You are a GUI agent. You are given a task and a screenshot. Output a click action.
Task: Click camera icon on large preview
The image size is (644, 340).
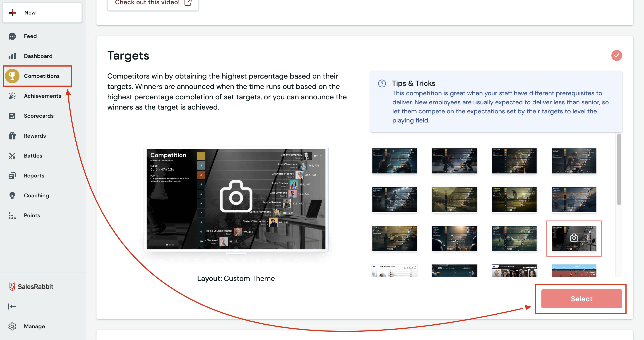pos(236,196)
